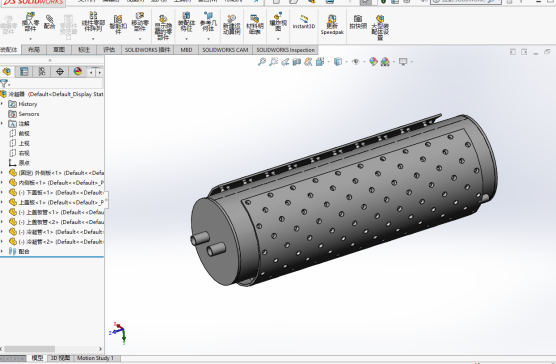Open the ConfigurationManager panel tab
Viewport: 556px width, 364px height.
[42, 72]
